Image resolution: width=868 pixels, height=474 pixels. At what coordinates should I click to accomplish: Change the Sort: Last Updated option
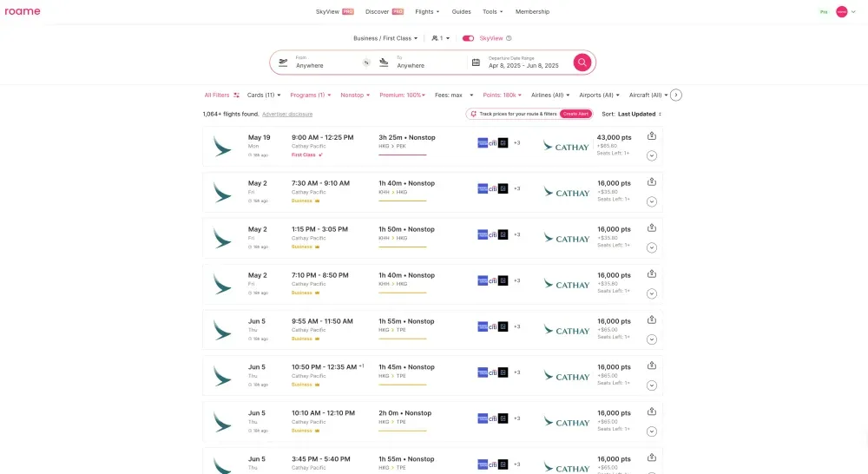pyautogui.click(x=632, y=114)
